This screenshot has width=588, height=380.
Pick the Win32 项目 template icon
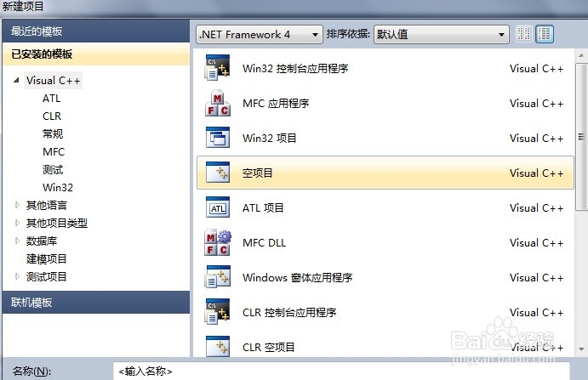[218, 138]
